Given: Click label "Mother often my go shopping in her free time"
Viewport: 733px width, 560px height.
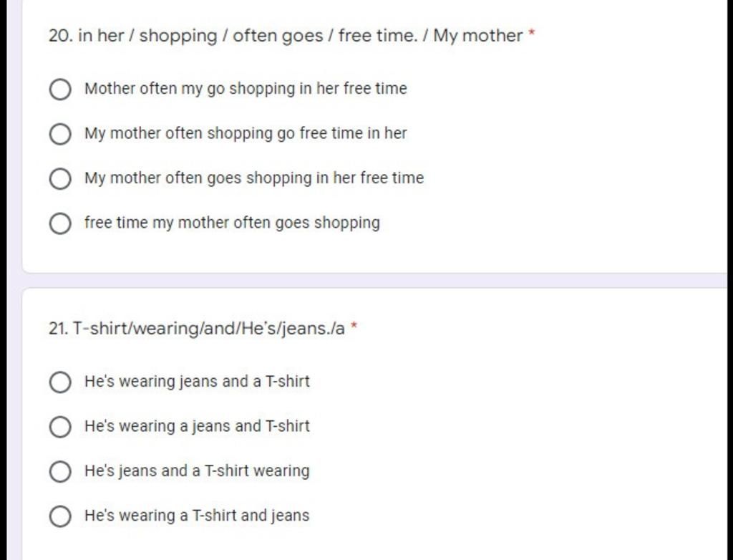Looking at the screenshot, I should click(246, 89).
